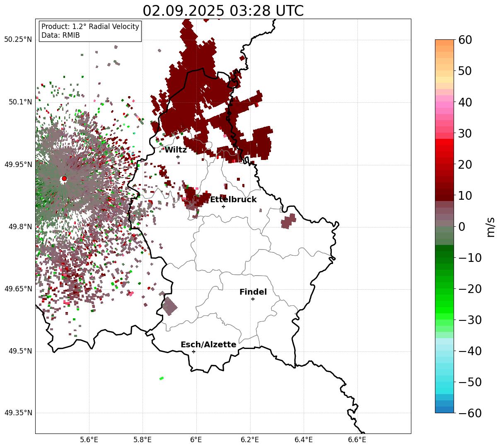The height and width of the screenshot is (448, 500).
Task: Click the 10 colorbar tick label
Action: coord(465,195)
